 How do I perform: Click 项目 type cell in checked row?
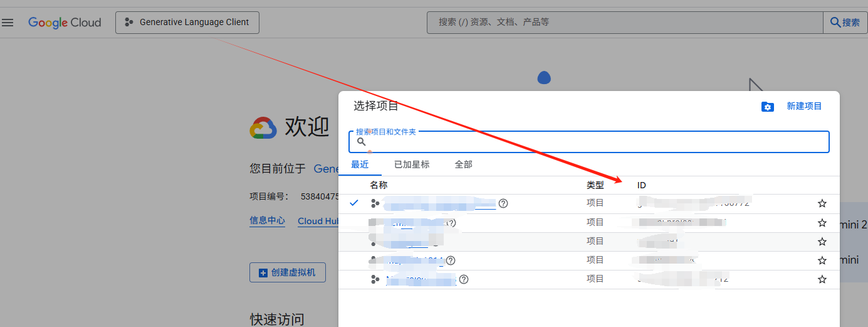(595, 203)
